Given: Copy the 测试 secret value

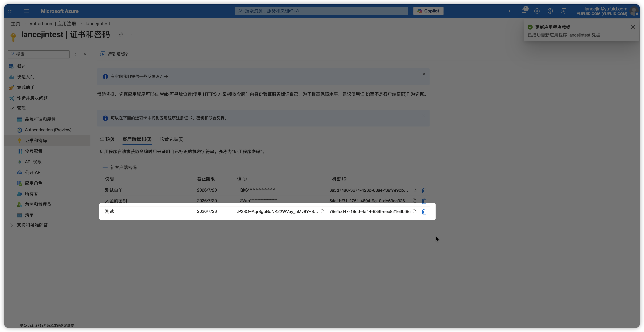Looking at the screenshot, I should 322,211.
